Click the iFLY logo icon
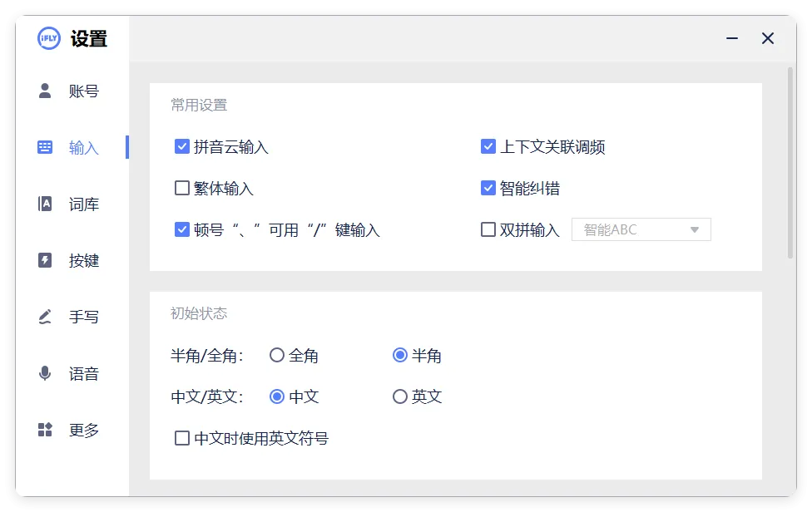 click(x=49, y=38)
